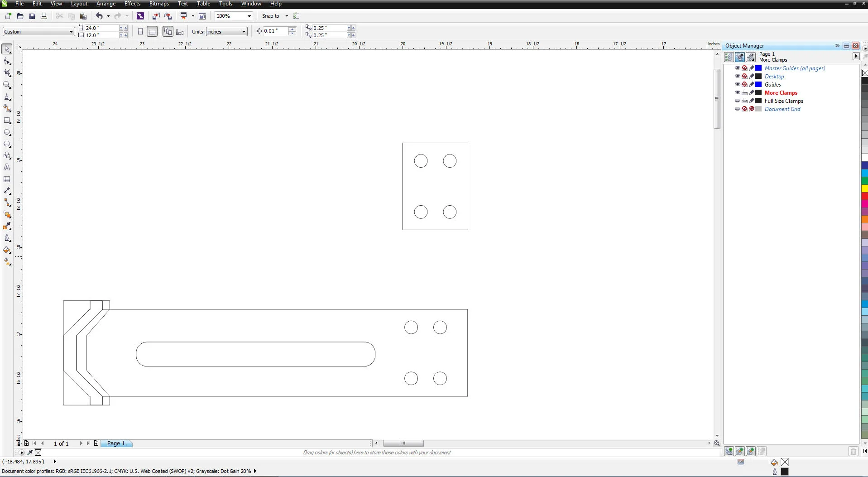Click the New document icon
The image size is (868, 477).
8,16
